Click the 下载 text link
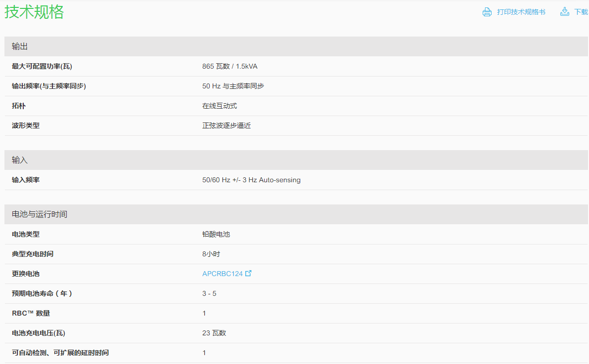This screenshot has height=364, width=589. tap(581, 12)
